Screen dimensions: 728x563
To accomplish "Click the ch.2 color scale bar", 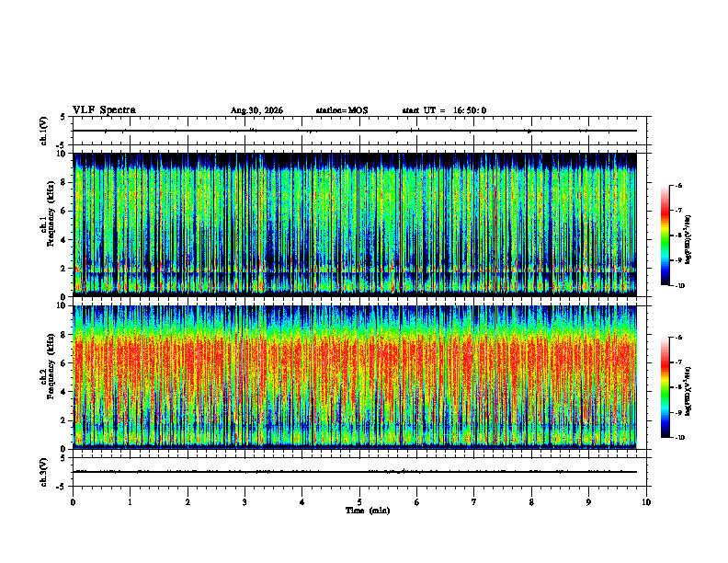I will point(665,387).
